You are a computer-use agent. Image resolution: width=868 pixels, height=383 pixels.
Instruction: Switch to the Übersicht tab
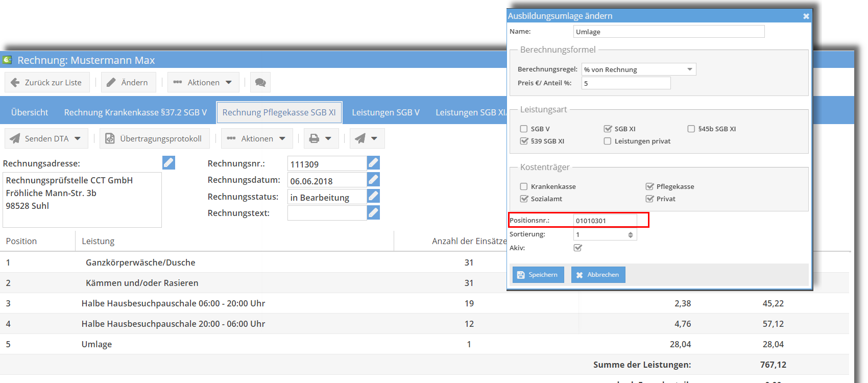(30, 112)
